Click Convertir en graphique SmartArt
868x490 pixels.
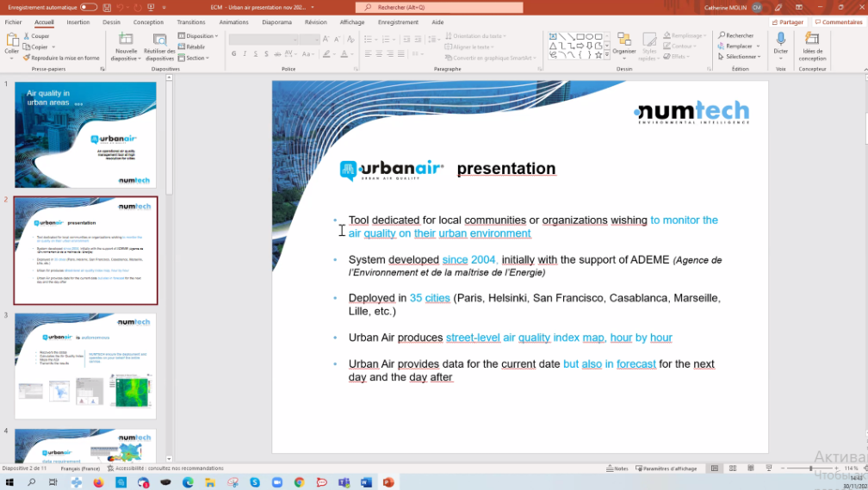[491, 58]
